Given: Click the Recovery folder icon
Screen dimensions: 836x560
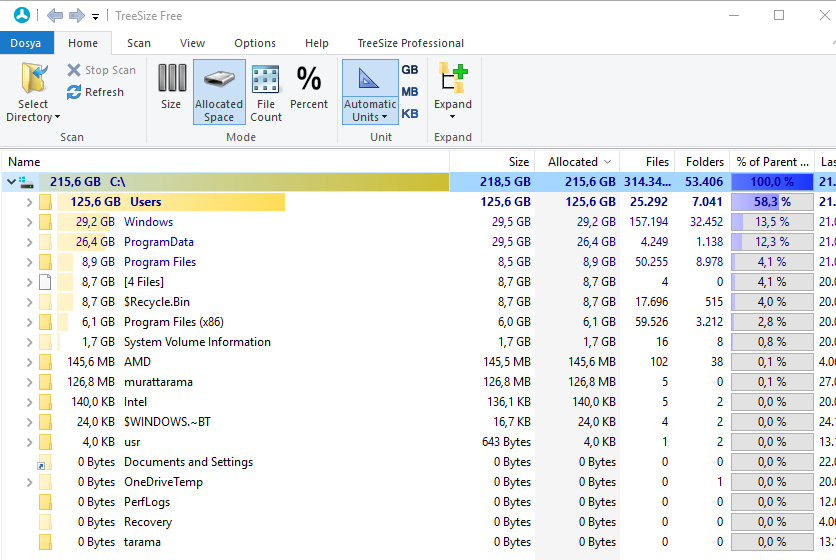Looking at the screenshot, I should coord(45,522).
